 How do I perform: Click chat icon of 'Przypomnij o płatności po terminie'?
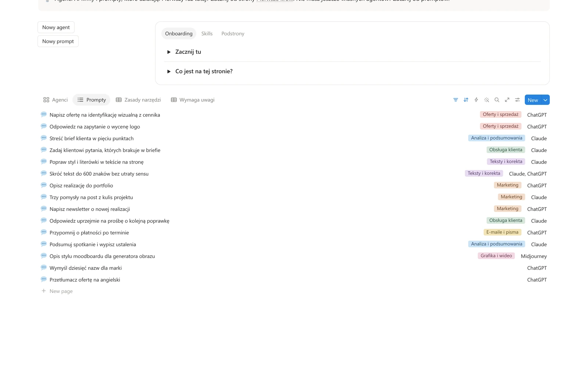pos(44,232)
